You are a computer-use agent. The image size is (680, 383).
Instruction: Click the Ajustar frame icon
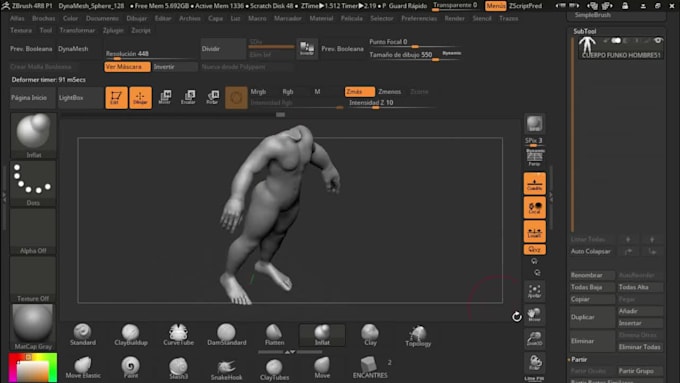coord(534,291)
